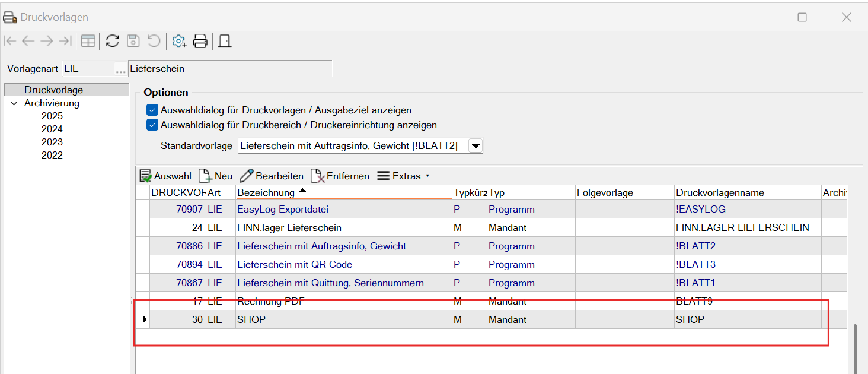This screenshot has width=868, height=374.
Task: Click the Bearbeiten pencil icon
Action: (x=246, y=176)
